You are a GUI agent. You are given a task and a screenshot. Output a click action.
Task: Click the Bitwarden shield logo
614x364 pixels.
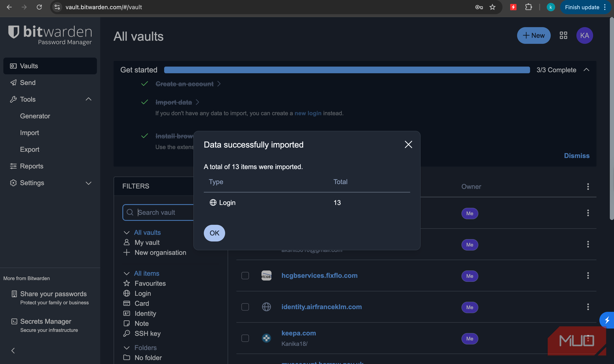14,32
